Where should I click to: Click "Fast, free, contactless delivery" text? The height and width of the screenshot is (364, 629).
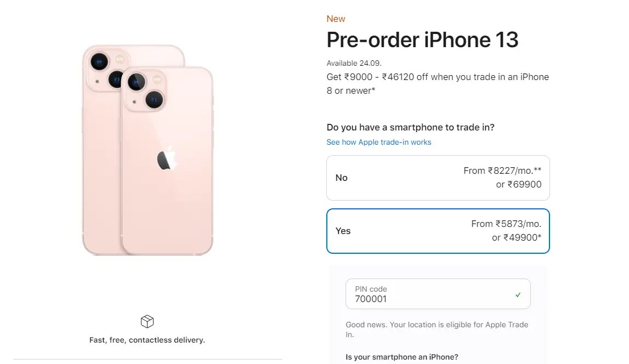tap(147, 340)
